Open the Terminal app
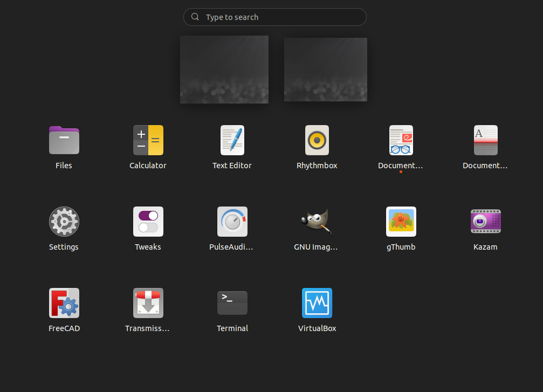Viewport: 543px width, 392px height. (x=232, y=303)
